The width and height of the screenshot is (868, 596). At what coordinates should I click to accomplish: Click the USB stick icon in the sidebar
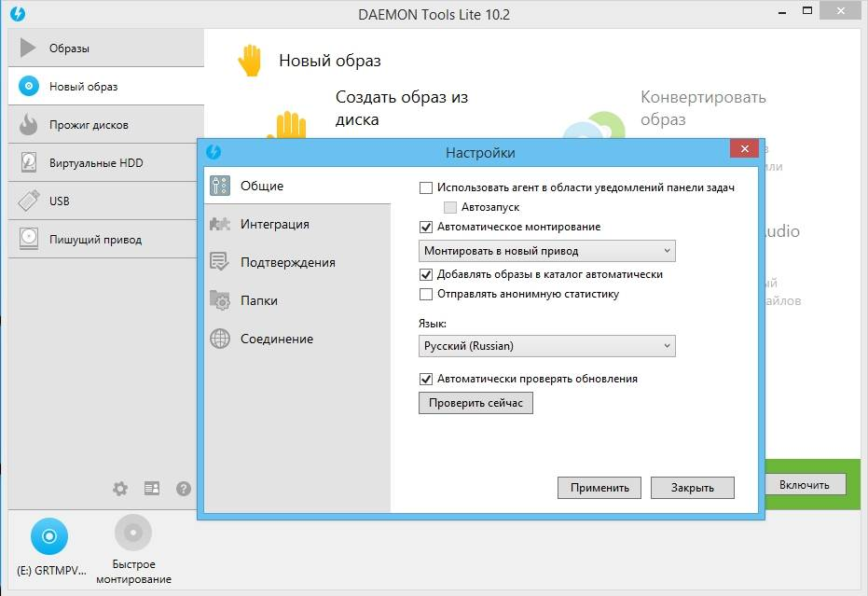click(x=29, y=201)
